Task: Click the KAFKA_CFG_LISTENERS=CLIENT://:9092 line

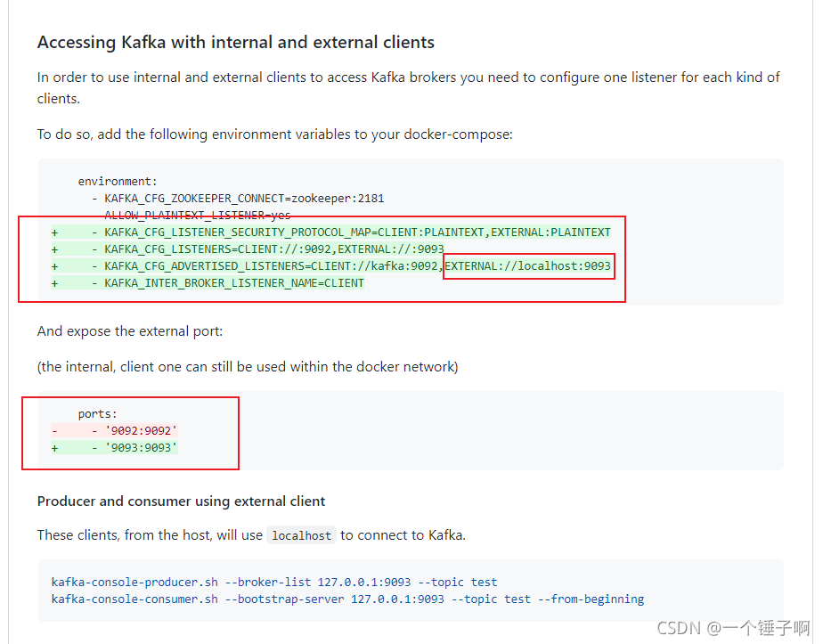Action: click(x=248, y=249)
